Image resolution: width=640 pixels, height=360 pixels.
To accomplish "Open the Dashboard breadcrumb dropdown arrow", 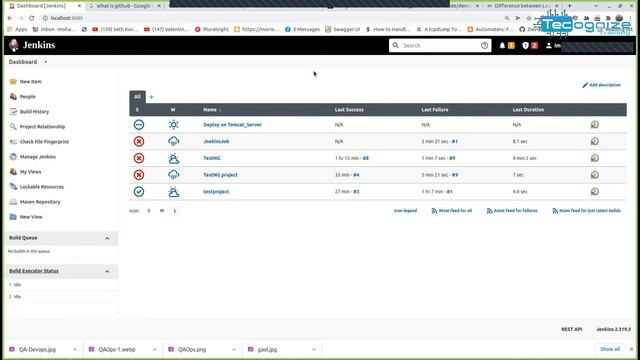I will [46, 62].
